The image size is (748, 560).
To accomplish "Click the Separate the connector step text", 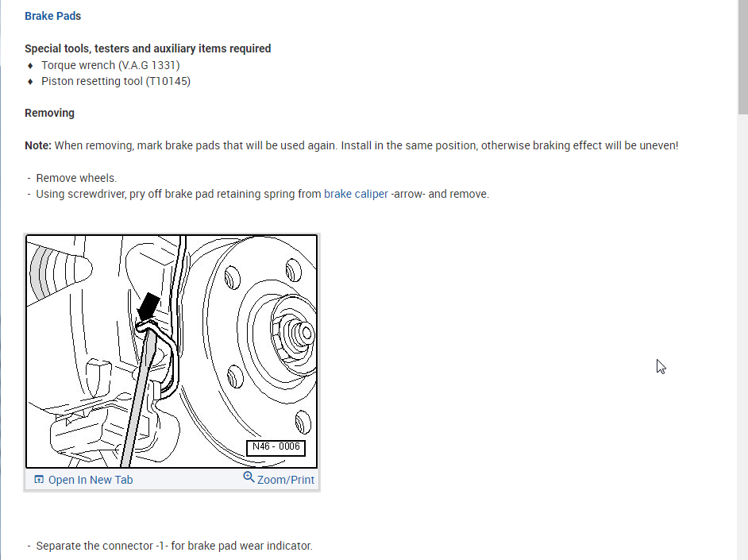I will (174, 546).
